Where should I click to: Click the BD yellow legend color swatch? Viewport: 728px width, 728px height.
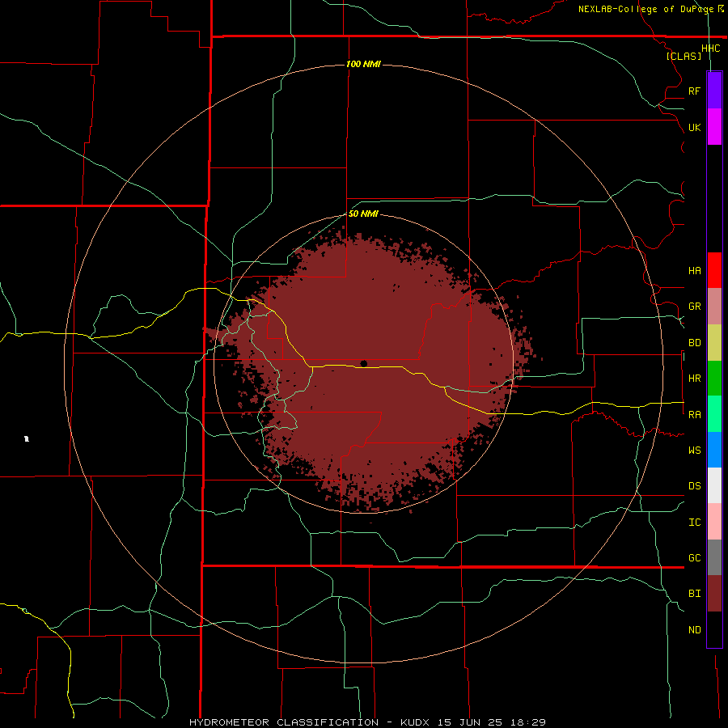coord(714,343)
